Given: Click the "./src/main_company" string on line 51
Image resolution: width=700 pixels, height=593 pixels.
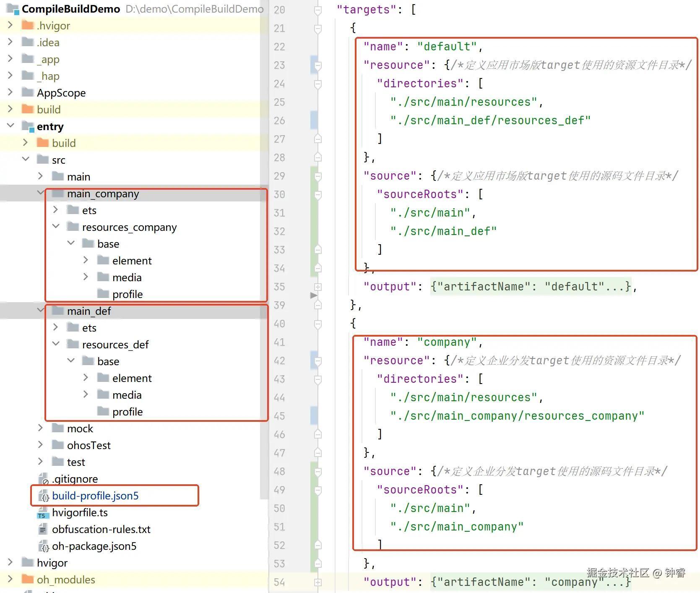Looking at the screenshot, I should point(457,527).
